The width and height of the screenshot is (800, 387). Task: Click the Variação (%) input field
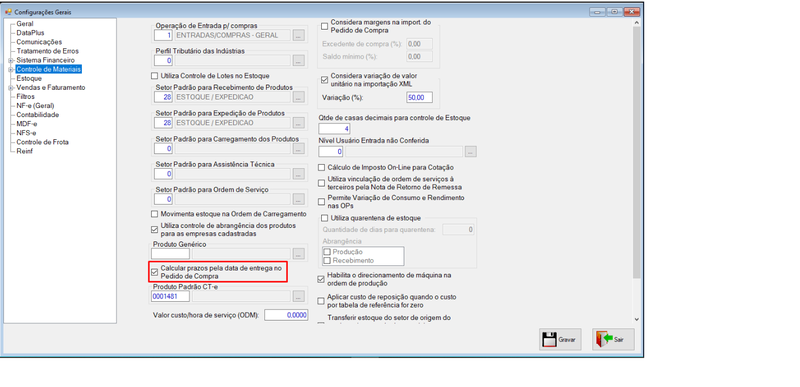click(x=419, y=97)
